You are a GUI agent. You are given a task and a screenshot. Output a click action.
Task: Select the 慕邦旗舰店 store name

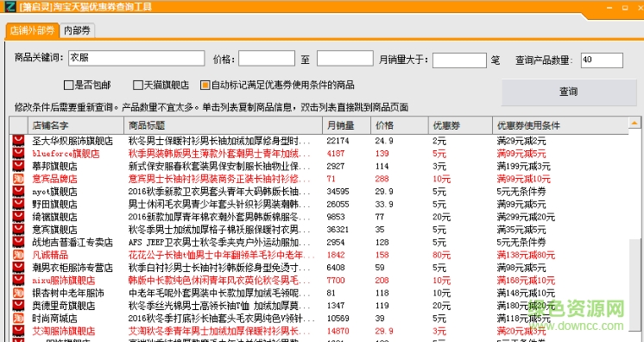coord(54,167)
